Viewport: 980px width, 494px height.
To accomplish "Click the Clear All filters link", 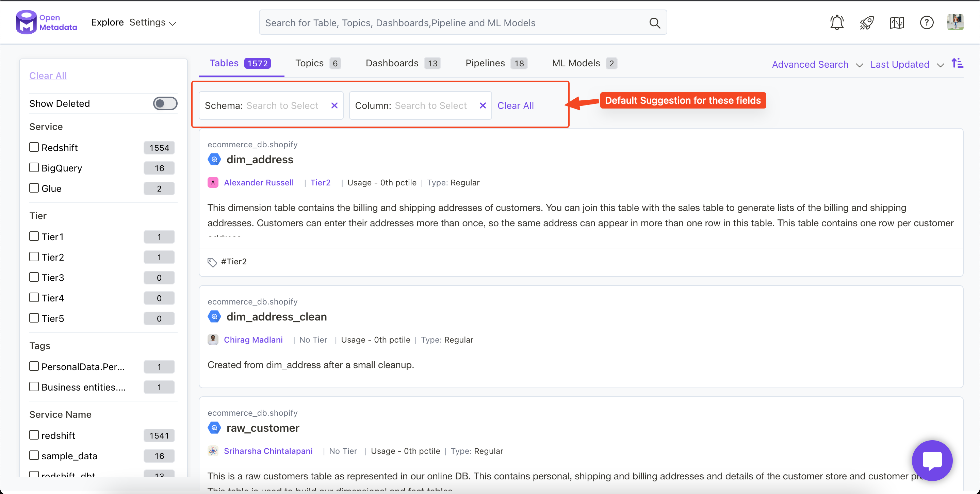I will click(48, 75).
